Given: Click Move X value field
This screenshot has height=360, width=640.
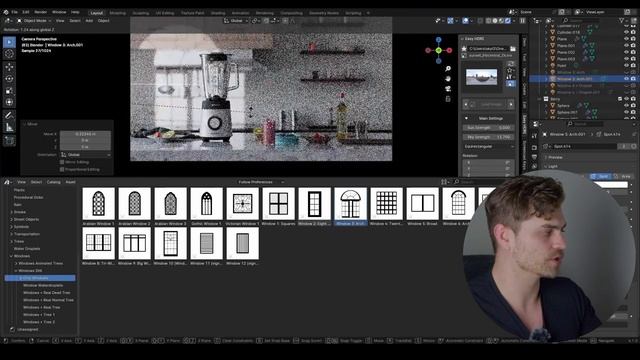Looking at the screenshot, I should click(x=85, y=134).
